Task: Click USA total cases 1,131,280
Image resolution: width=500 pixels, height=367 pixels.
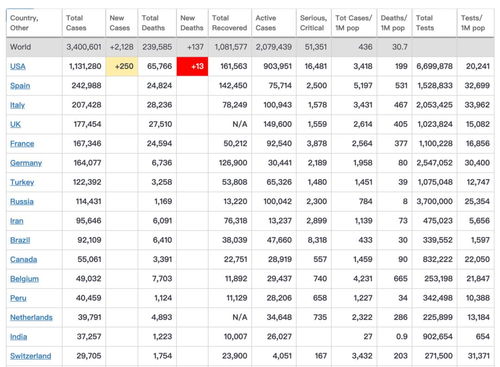Action: 85,66
